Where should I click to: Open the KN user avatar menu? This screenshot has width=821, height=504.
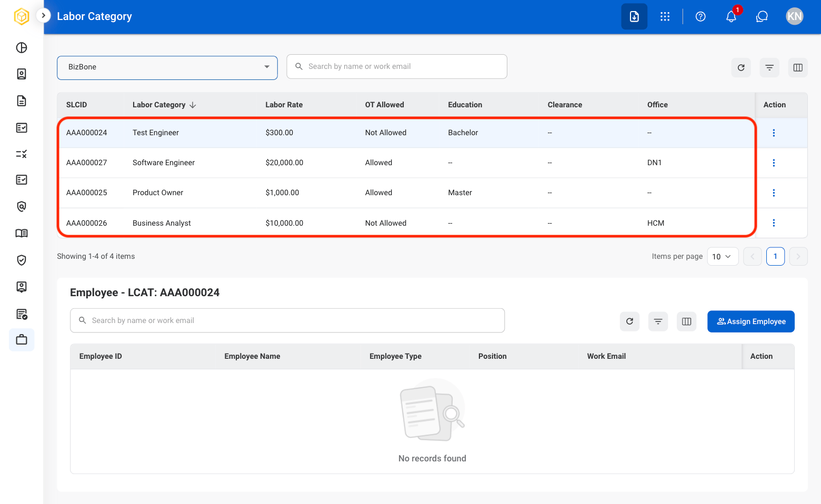coord(795,16)
